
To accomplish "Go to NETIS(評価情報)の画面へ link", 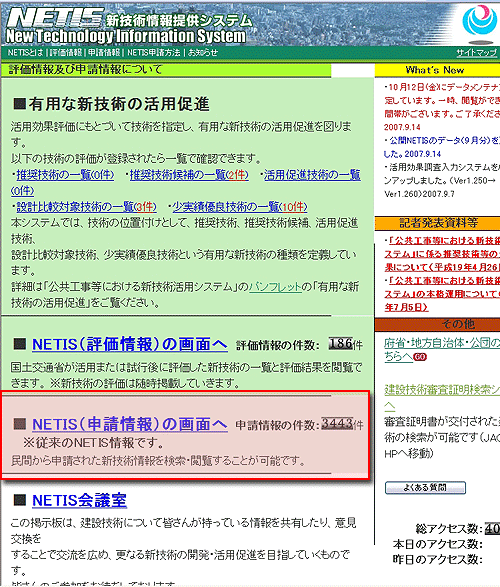I will click(x=130, y=344).
